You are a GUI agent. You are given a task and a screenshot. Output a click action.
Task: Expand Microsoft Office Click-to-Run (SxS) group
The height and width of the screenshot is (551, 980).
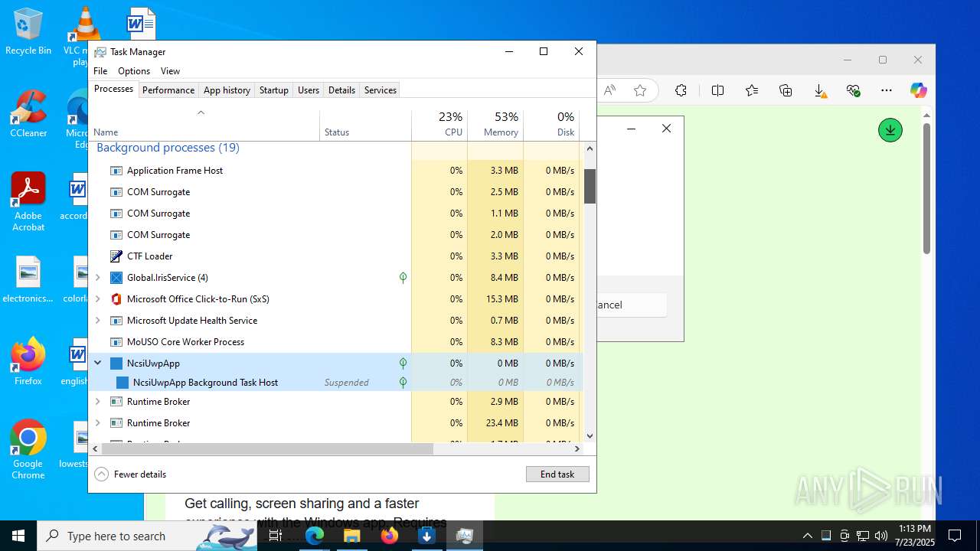(98, 299)
